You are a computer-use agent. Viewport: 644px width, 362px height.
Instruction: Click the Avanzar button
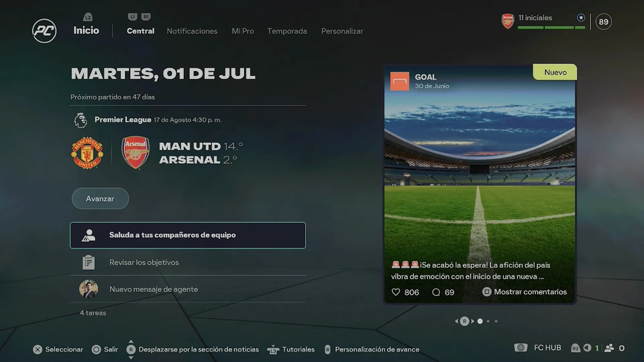(100, 198)
